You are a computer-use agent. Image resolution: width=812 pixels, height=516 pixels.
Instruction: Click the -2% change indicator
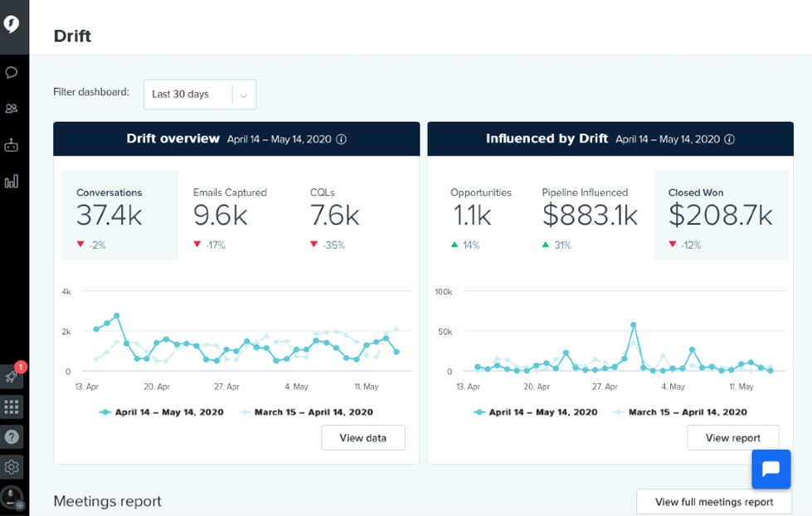91,245
